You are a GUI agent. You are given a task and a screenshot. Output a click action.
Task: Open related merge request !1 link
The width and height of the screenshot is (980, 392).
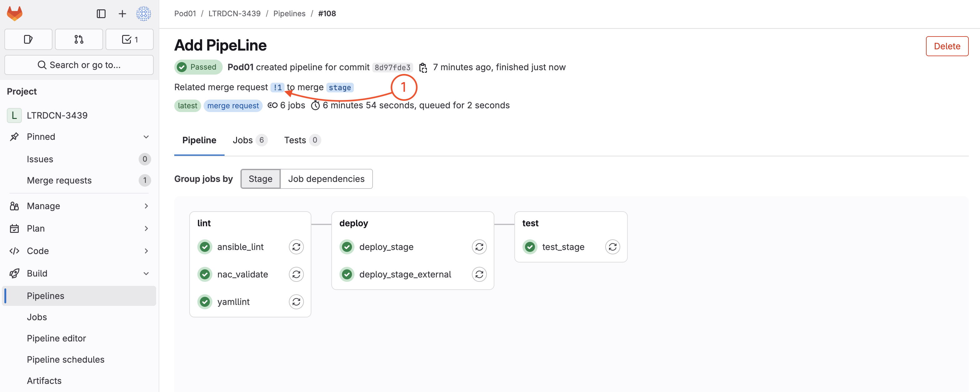point(277,87)
